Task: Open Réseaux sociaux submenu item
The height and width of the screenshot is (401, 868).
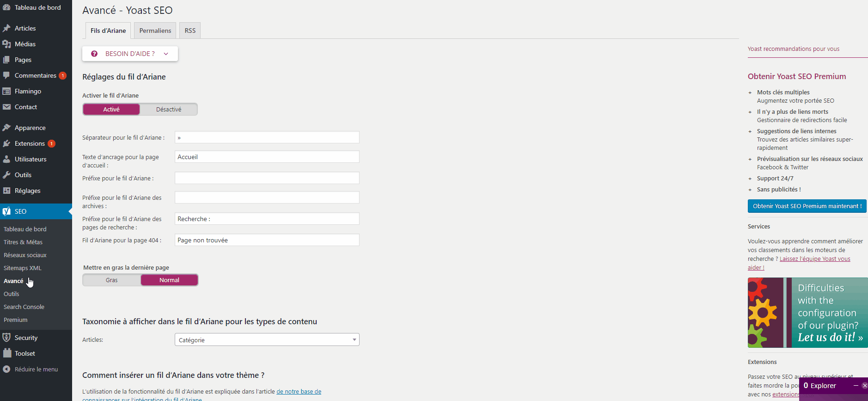Action: point(25,255)
